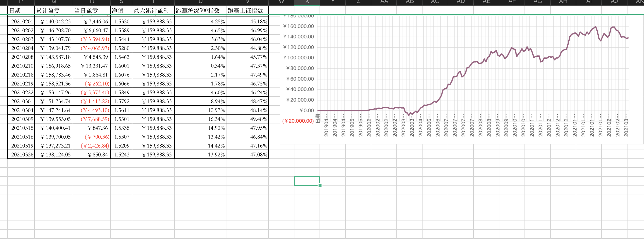Click date cell 20210202

(x=21, y=31)
